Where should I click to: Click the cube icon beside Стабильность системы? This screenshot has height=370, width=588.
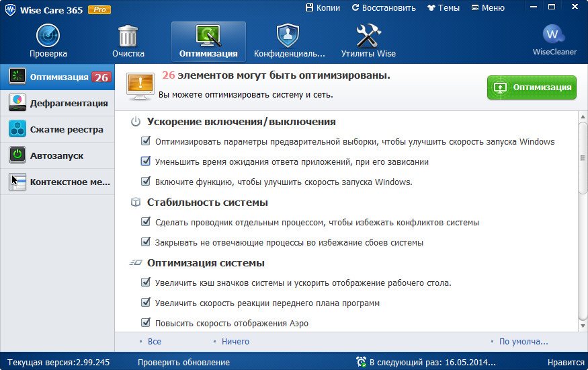135,202
